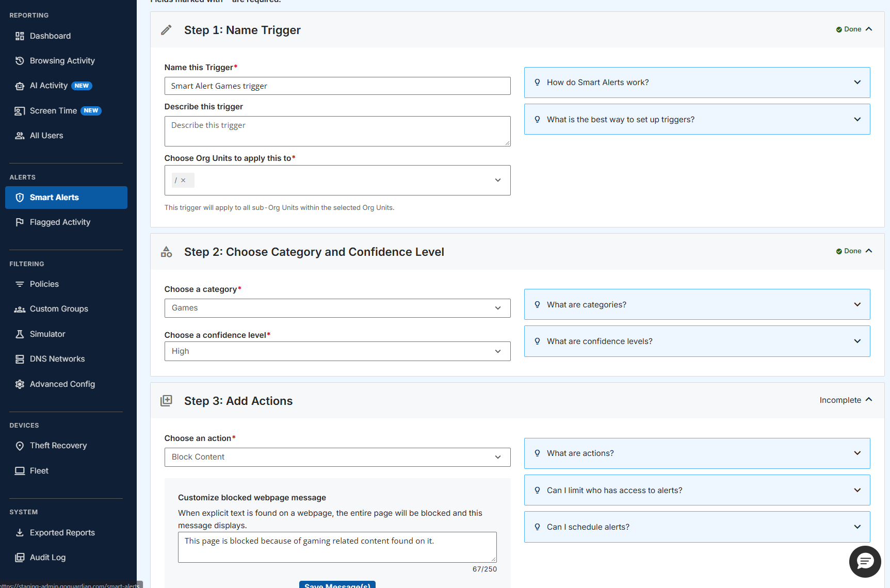Click the All Users people icon
The image size is (890, 588).
pos(20,136)
